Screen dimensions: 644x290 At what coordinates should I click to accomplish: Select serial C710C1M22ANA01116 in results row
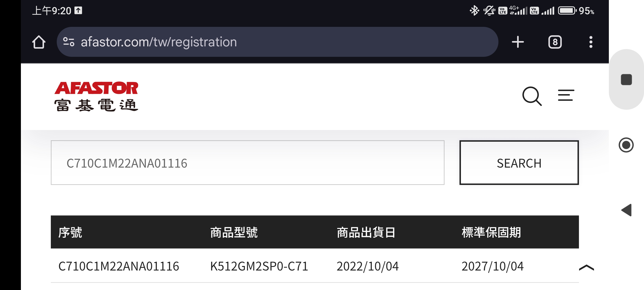118,266
